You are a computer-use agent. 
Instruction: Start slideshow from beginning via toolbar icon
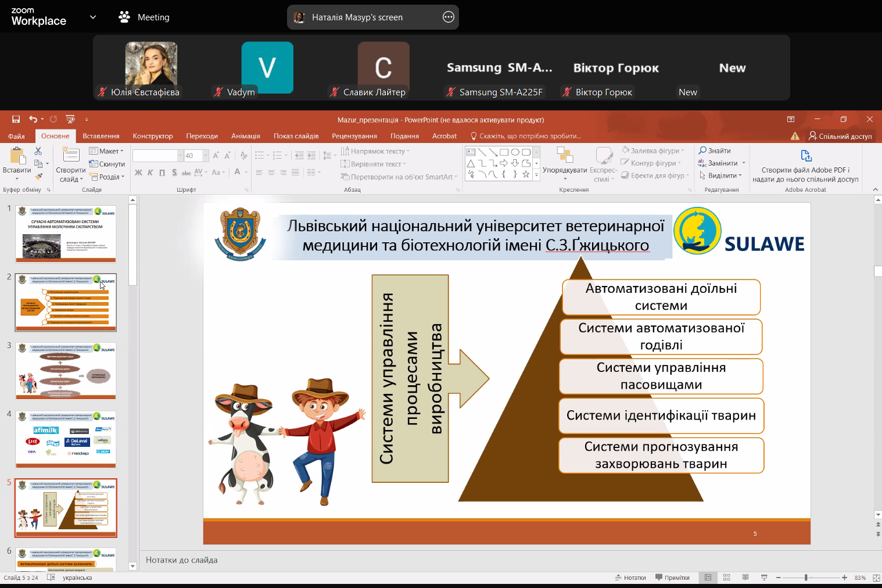70,119
